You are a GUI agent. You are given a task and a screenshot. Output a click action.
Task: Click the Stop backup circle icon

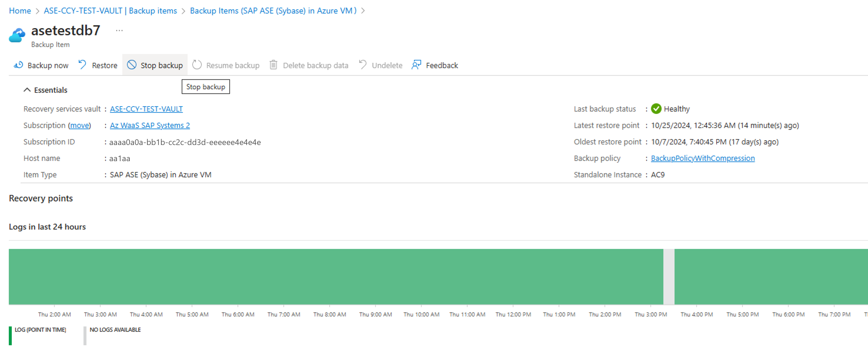click(x=132, y=65)
